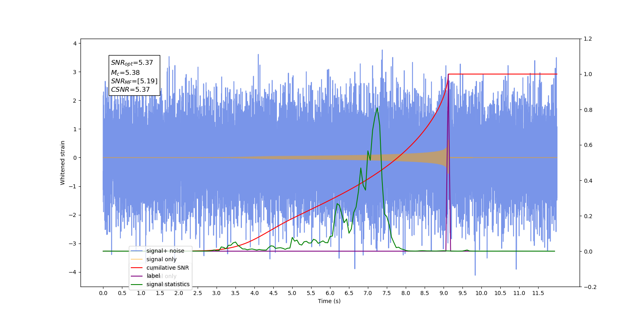
Task: Click the time-axis tick label 2.5
Action: click(x=198, y=293)
